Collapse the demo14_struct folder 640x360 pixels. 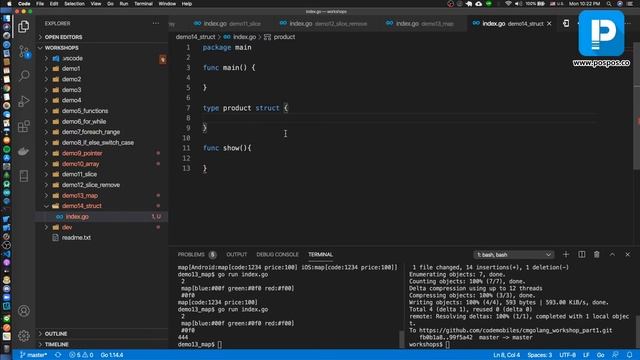(x=82, y=206)
